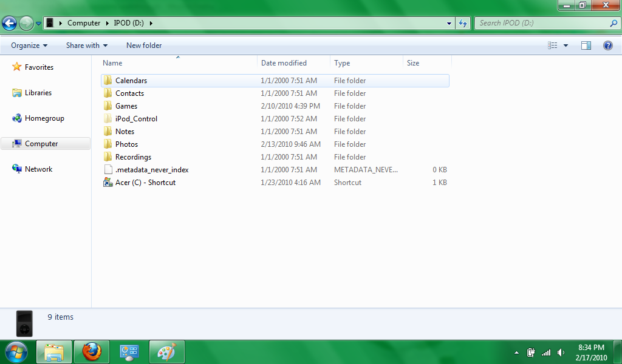Open the Organize menu
The image size is (622, 364).
[29, 45]
